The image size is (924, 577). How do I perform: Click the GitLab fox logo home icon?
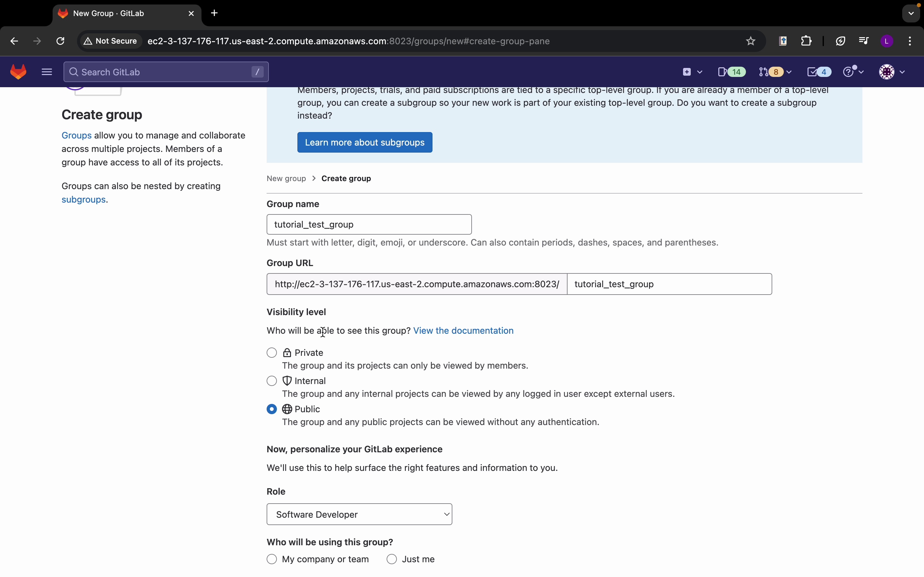(18, 72)
